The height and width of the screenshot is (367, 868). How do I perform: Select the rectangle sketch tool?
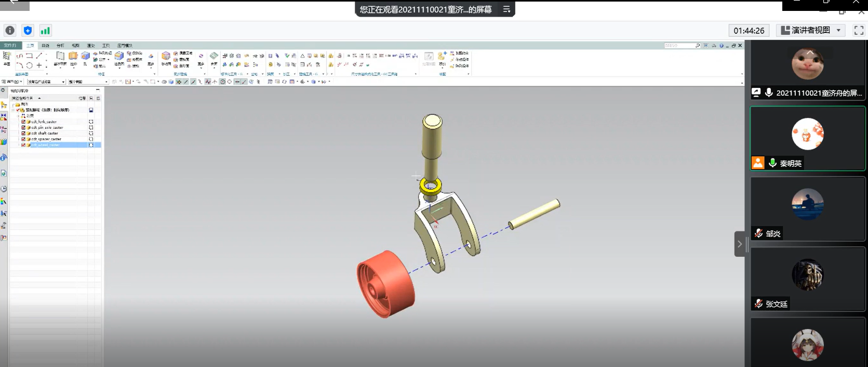click(29, 56)
